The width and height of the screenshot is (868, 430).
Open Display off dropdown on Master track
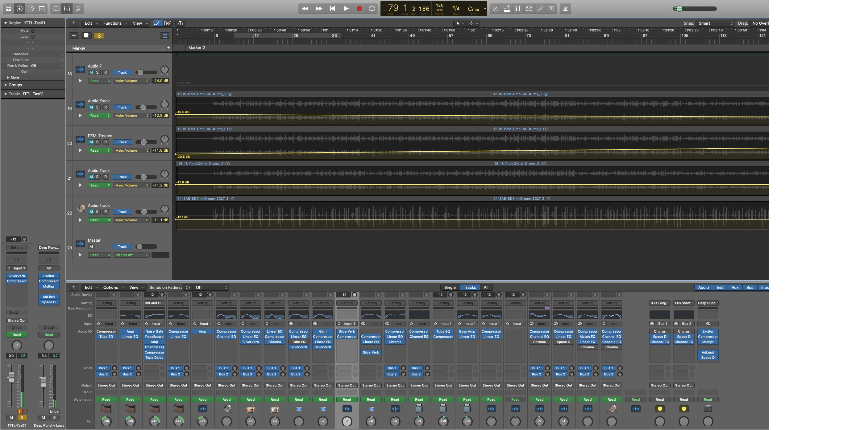(x=131, y=255)
